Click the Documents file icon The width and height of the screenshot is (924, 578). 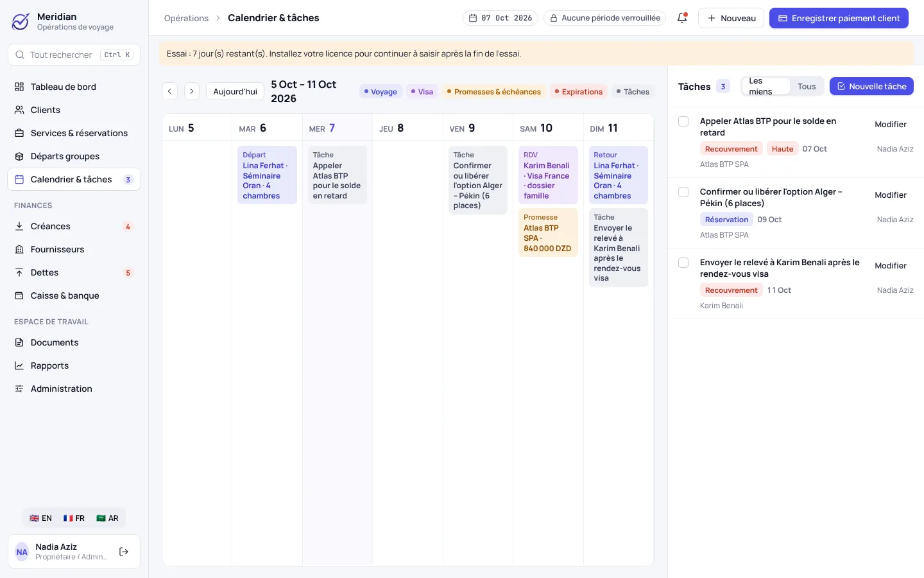[x=19, y=342]
